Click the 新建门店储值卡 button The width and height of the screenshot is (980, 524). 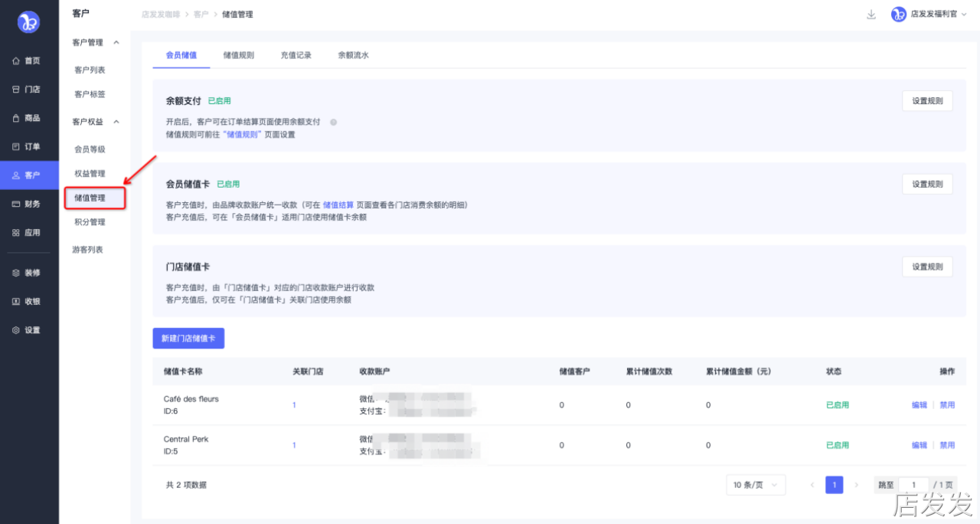point(188,339)
